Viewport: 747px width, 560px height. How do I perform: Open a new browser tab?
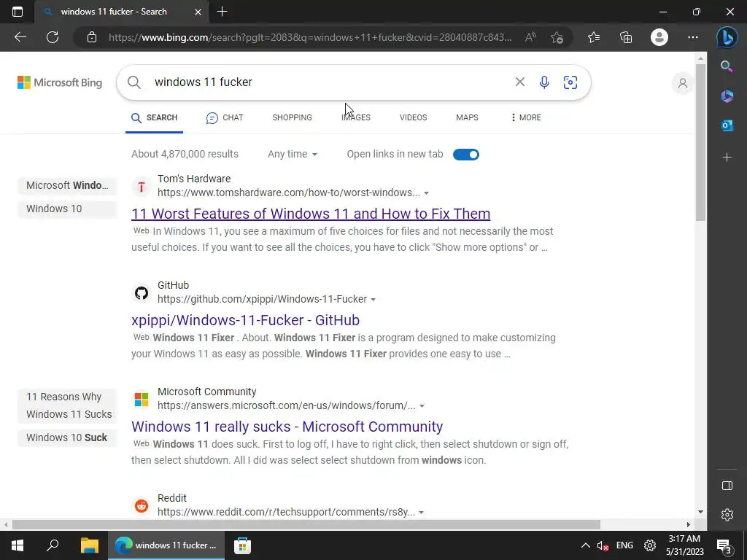click(x=222, y=12)
